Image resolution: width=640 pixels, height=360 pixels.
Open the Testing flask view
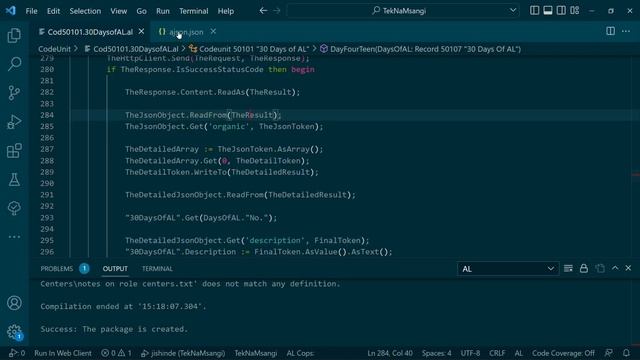point(14,179)
